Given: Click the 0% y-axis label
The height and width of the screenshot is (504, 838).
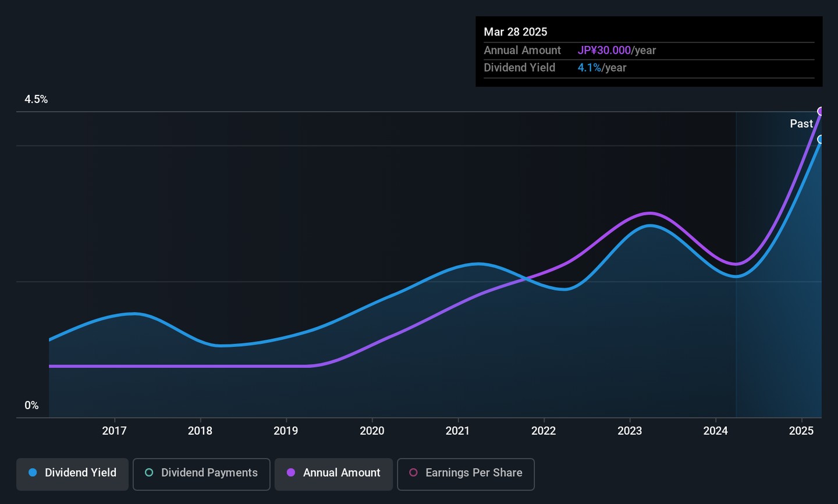Looking at the screenshot, I should pyautogui.click(x=31, y=406).
